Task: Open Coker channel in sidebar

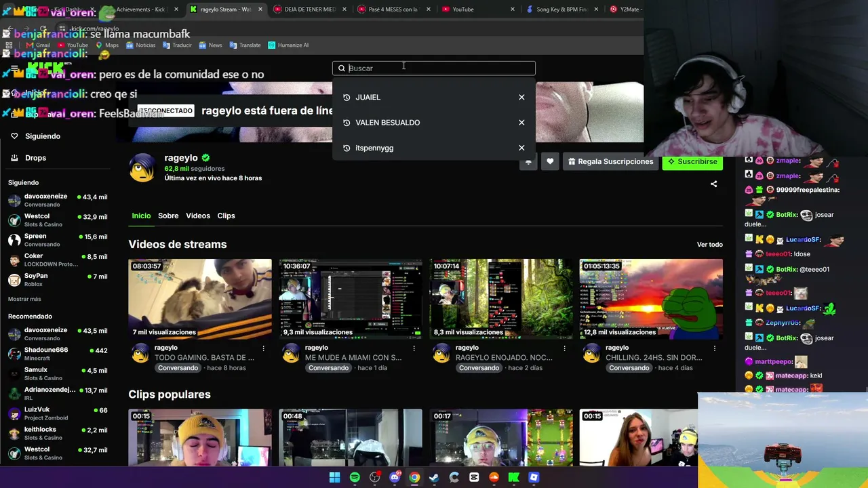Action: pos(58,260)
